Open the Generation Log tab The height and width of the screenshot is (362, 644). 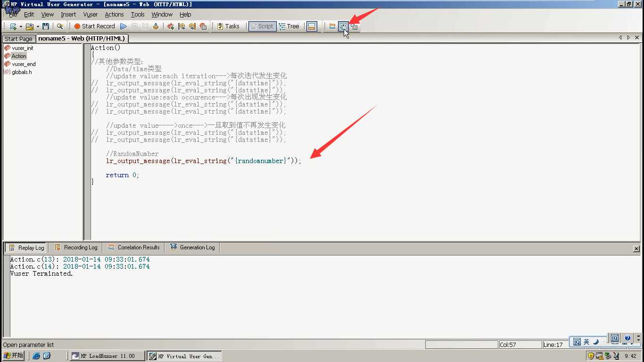[192, 247]
